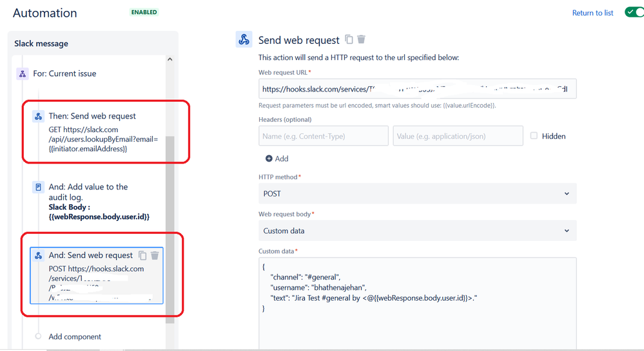The width and height of the screenshot is (644, 351).
Task: Click inside the Custom data text area
Action: (417, 304)
